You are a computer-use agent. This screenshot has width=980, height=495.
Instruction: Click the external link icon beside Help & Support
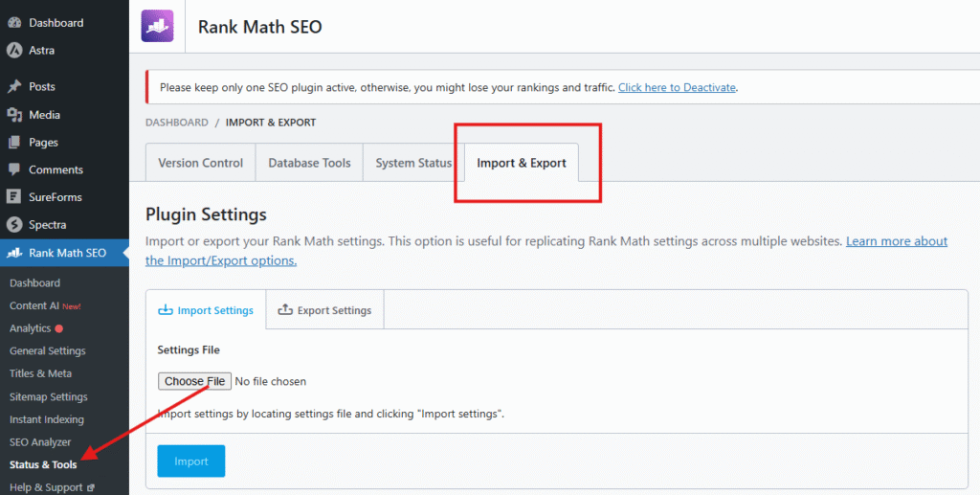[x=91, y=487]
